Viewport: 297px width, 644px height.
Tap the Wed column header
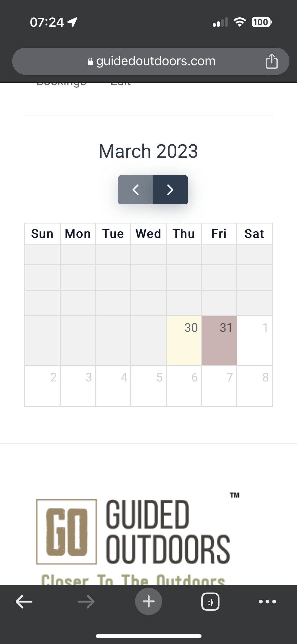[148, 234]
